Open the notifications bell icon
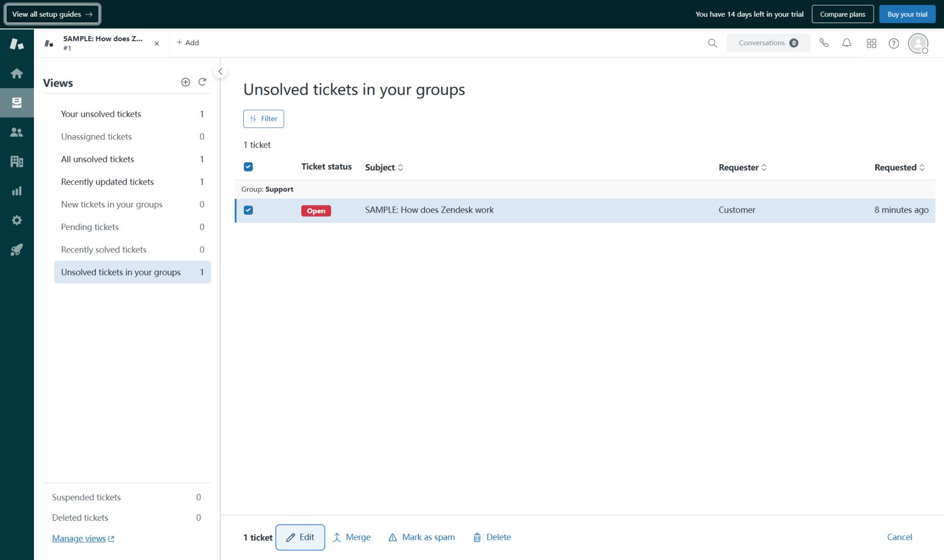Image resolution: width=944 pixels, height=560 pixels. click(847, 43)
